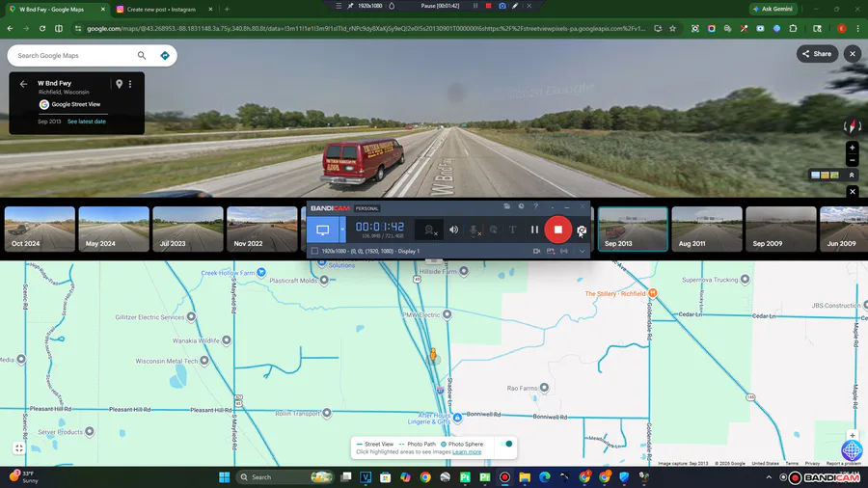
Task: Click Windows taskbar Search box
Action: click(285, 477)
